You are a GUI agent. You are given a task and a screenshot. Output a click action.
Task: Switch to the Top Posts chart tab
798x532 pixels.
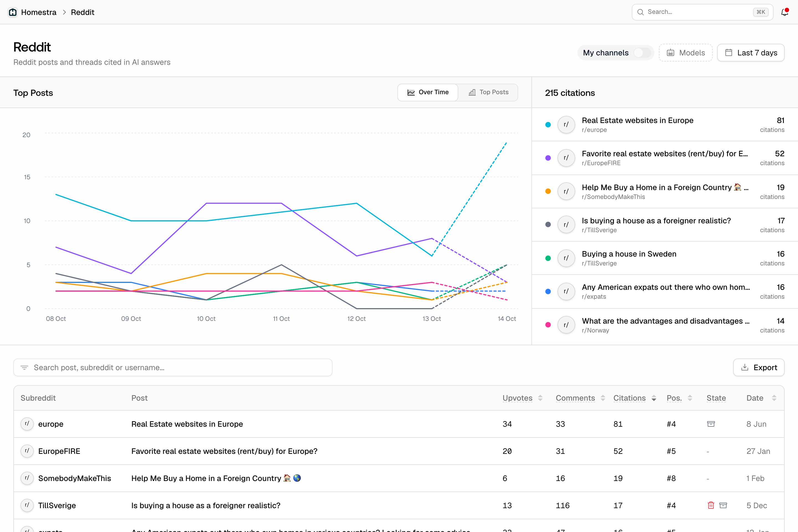[488, 92]
